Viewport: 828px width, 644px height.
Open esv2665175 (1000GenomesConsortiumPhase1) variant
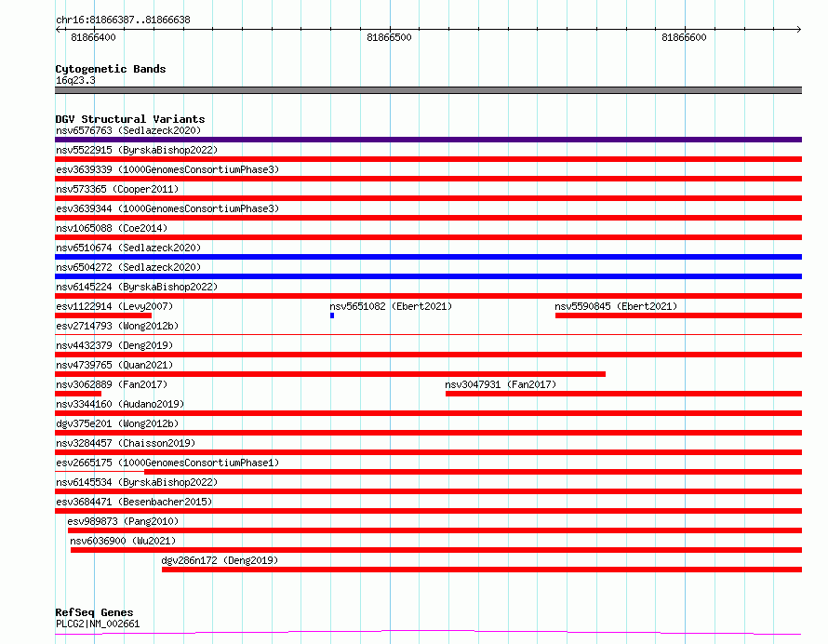pos(167,463)
